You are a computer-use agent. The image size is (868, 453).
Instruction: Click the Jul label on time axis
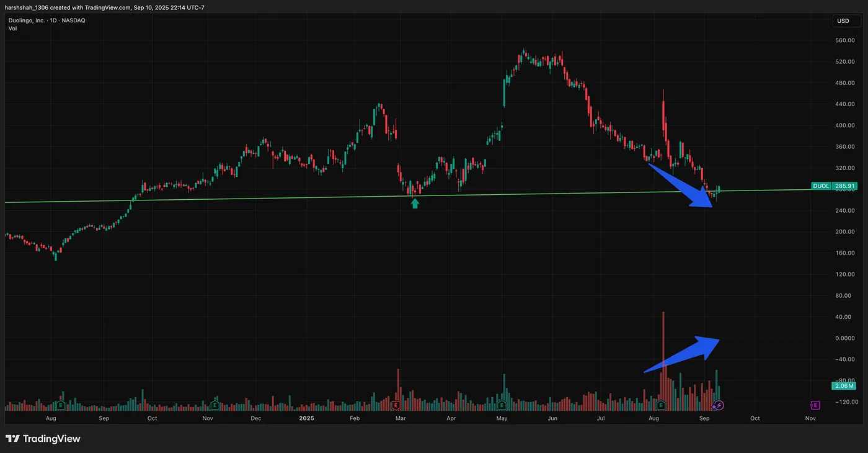(x=601, y=418)
